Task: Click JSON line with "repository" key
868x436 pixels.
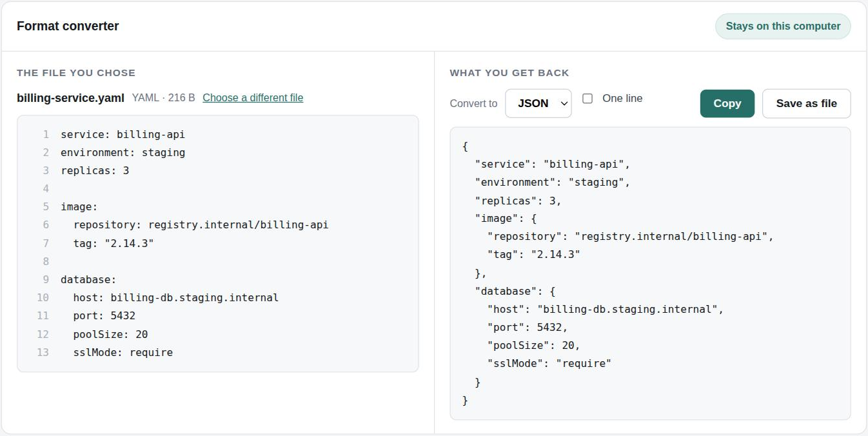Action: pos(631,237)
